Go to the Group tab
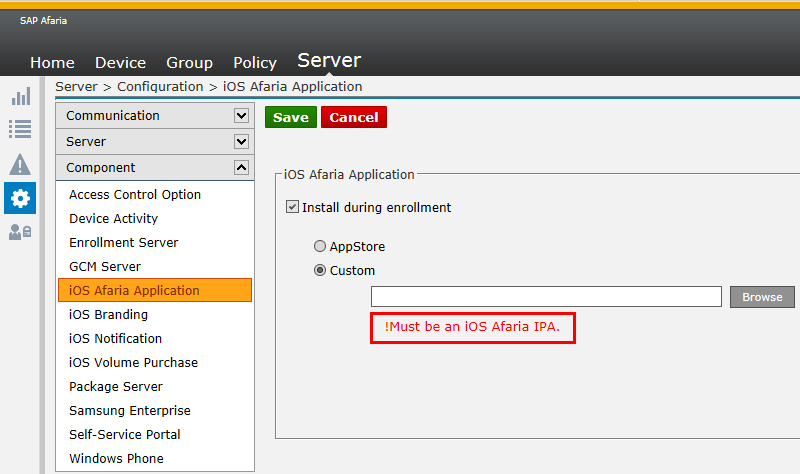The image size is (800, 474). [189, 63]
